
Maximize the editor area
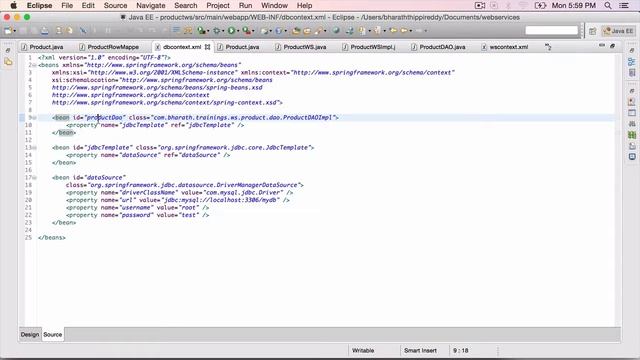click(612, 46)
